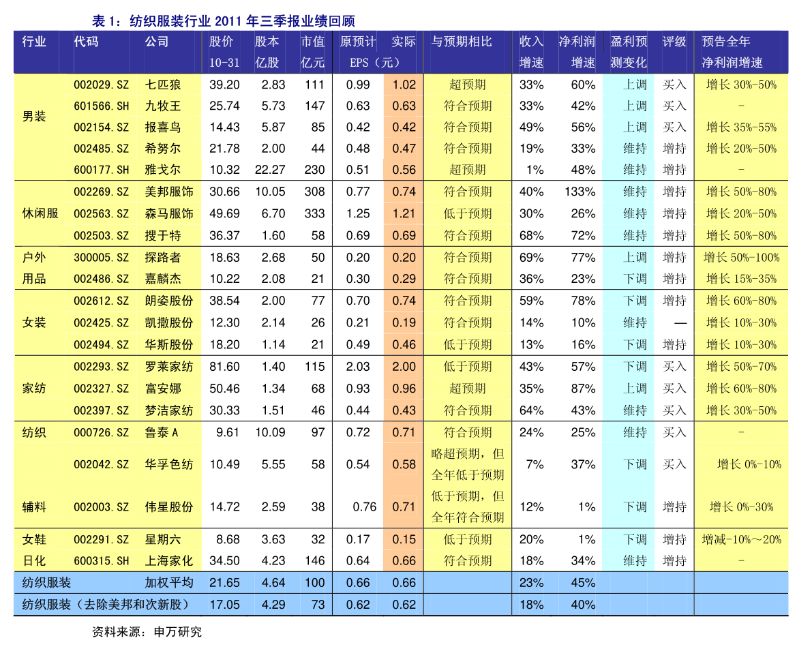This screenshot has height=651, width=812.
Task: Click the source note 资料来源：申万研究
Action: pos(147,632)
